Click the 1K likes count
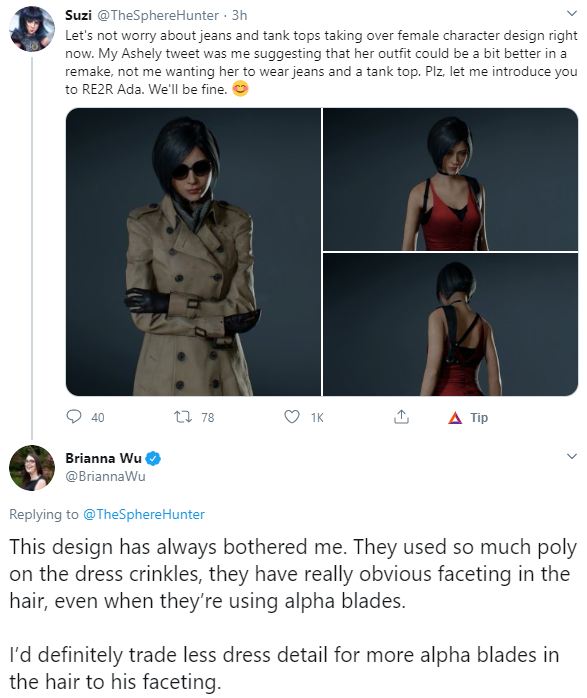 pyautogui.click(x=317, y=418)
